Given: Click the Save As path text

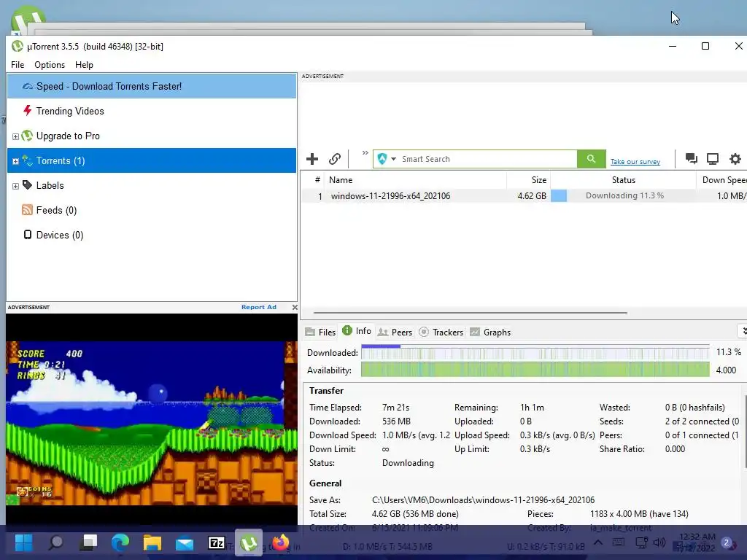Looking at the screenshot, I should coord(483,500).
